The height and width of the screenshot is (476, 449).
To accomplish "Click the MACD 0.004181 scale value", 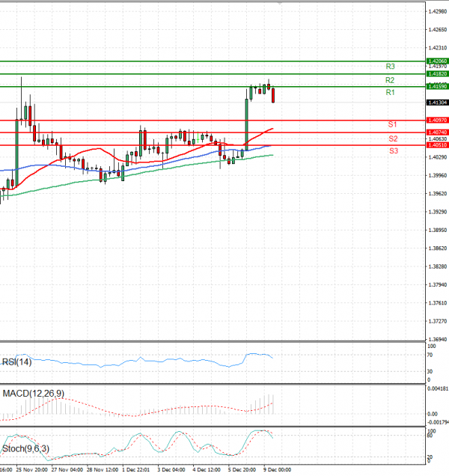I will (438, 388).
